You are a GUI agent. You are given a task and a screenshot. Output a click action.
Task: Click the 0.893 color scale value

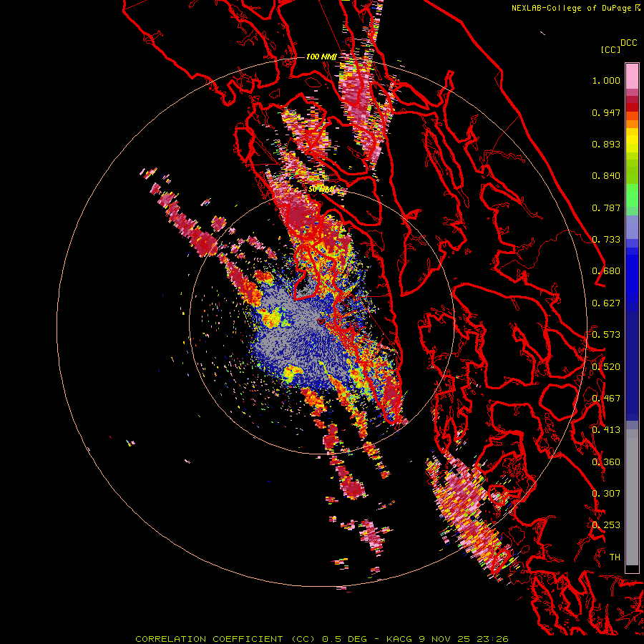tap(606, 144)
